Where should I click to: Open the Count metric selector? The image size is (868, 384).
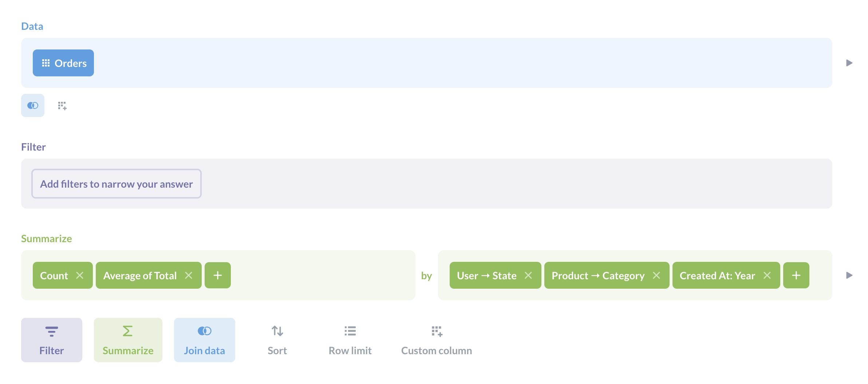[x=54, y=275]
